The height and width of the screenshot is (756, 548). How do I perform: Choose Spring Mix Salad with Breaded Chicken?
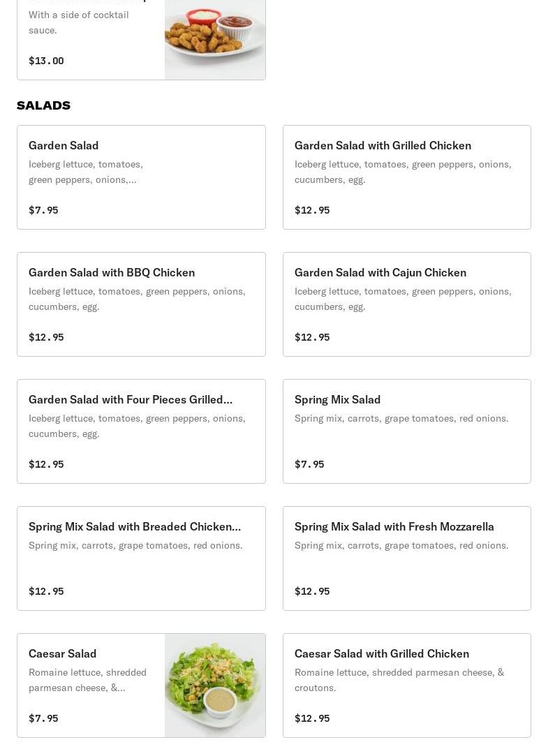pyautogui.click(x=141, y=558)
